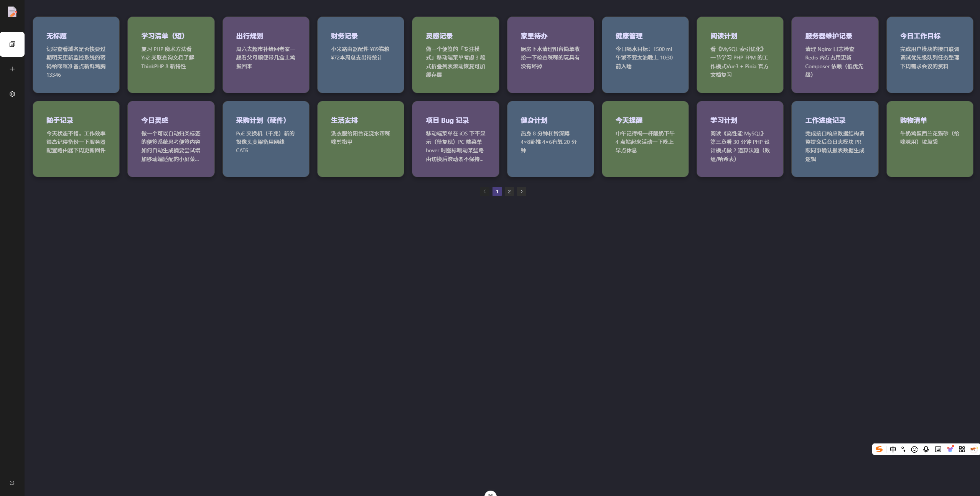This screenshot has width=980, height=496.
Task: Open the 服务器维护记录 note card
Action: (835, 54)
